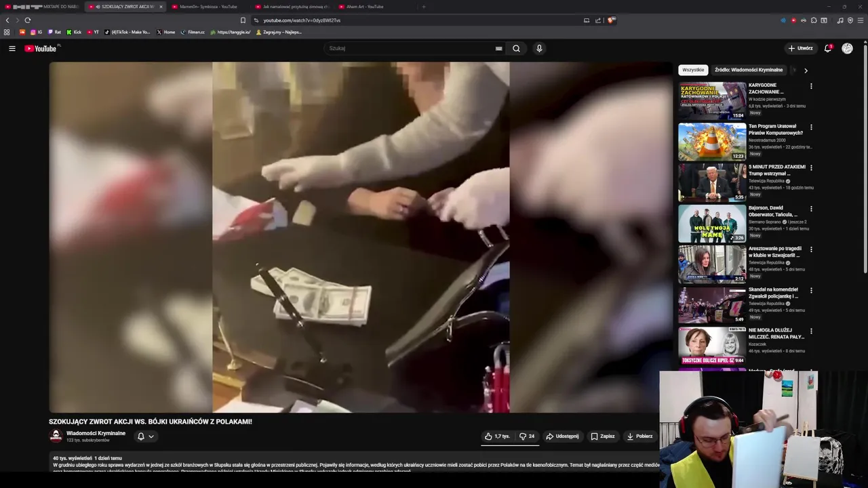The image size is (868, 488).
Task: Open the on-screen keyboard icon in search box
Action: 499,48
